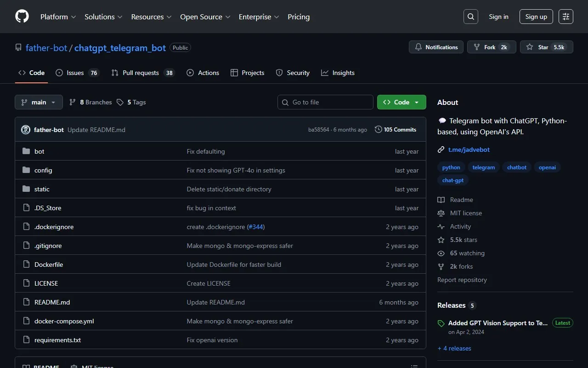Open search with the magnifier icon
Viewport: 588px width, 368px height.
(471, 17)
